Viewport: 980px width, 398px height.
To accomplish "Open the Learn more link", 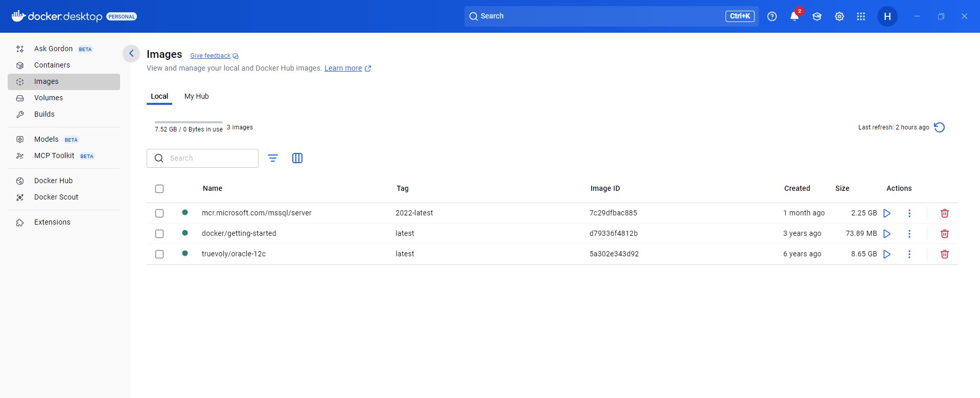I will (x=347, y=68).
